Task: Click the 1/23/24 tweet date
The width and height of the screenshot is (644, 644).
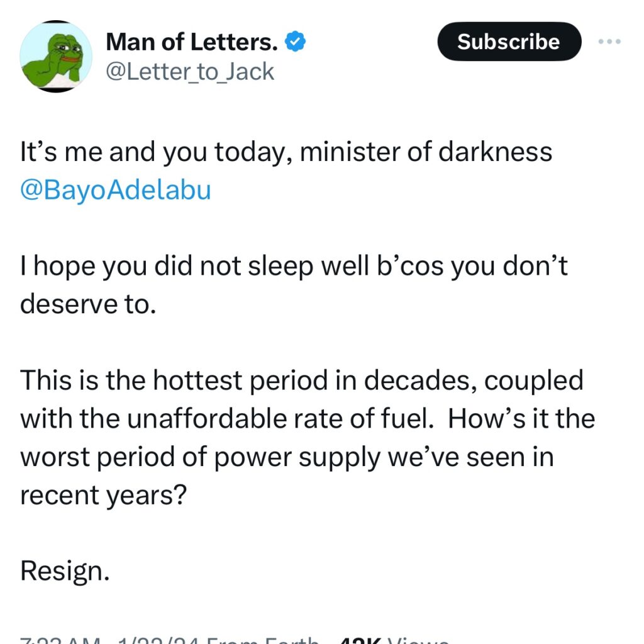Action: coord(157,640)
